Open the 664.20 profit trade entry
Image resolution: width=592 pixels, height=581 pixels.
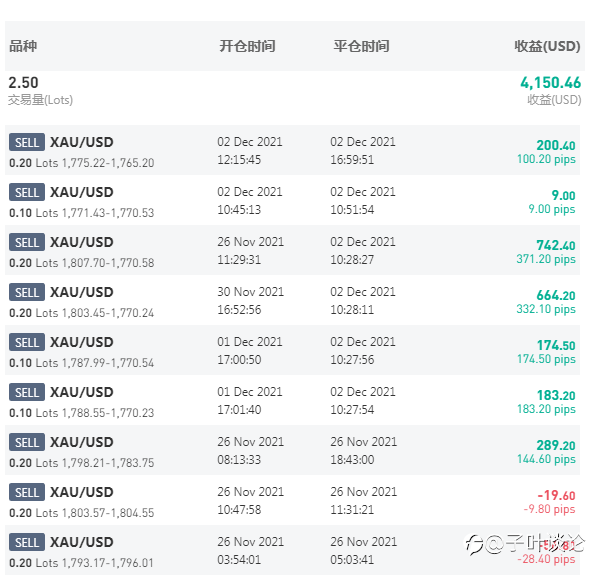tap(293, 300)
